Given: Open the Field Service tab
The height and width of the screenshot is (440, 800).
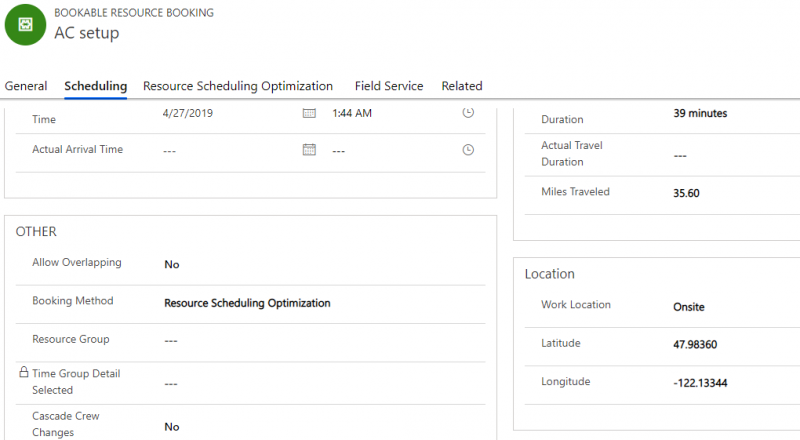Looking at the screenshot, I should tap(389, 86).
